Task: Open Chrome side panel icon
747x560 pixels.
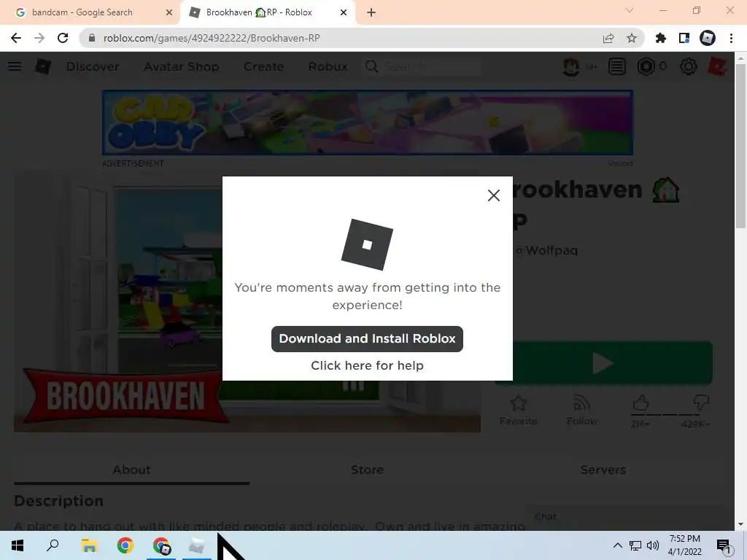Action: [x=684, y=38]
